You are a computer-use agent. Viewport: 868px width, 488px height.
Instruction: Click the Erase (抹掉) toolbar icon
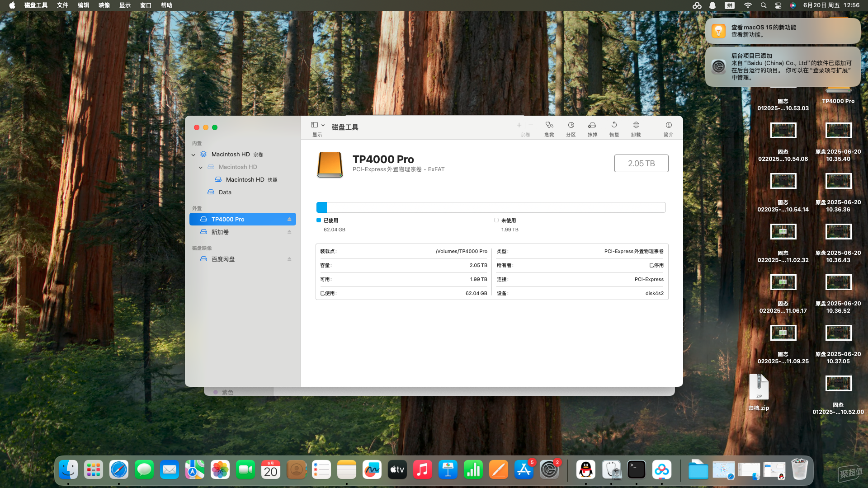tap(592, 125)
